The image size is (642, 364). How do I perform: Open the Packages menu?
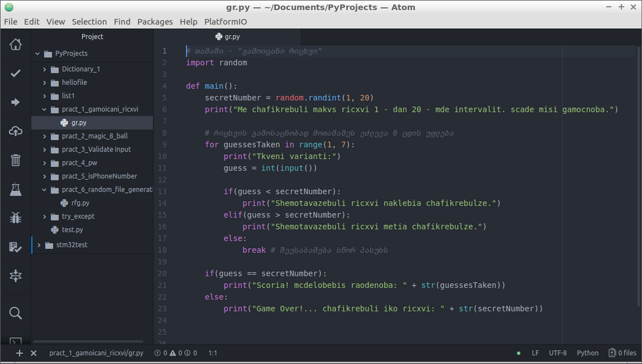pyautogui.click(x=155, y=22)
